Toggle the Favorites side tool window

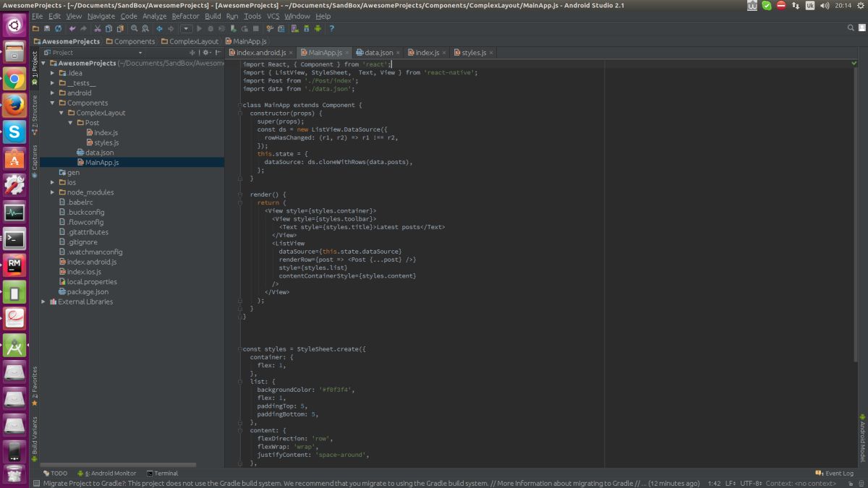[34, 386]
